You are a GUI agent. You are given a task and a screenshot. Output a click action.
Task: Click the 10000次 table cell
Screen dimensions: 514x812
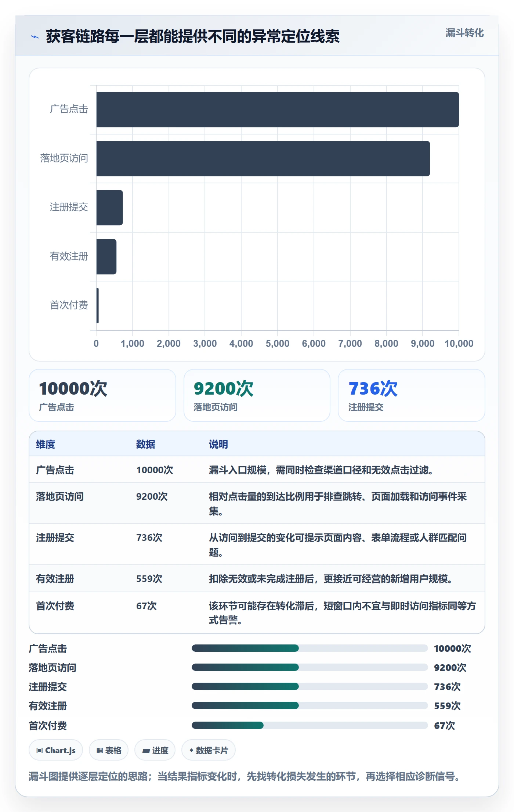point(155,470)
